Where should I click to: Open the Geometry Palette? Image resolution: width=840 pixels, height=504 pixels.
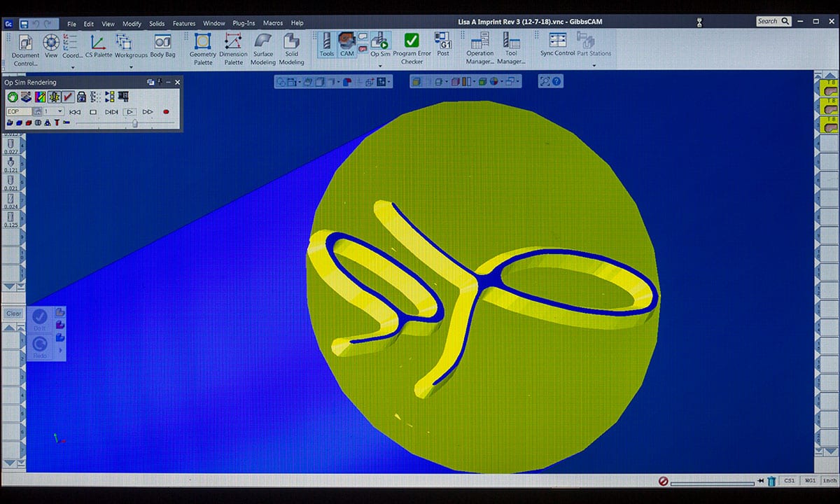203,49
